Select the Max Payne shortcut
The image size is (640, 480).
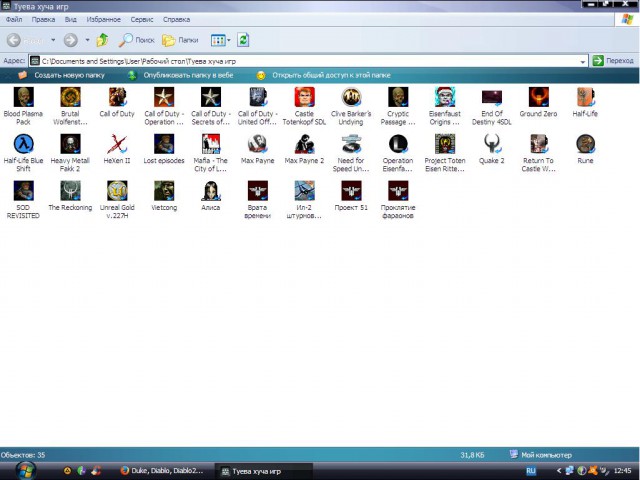pyautogui.click(x=258, y=144)
